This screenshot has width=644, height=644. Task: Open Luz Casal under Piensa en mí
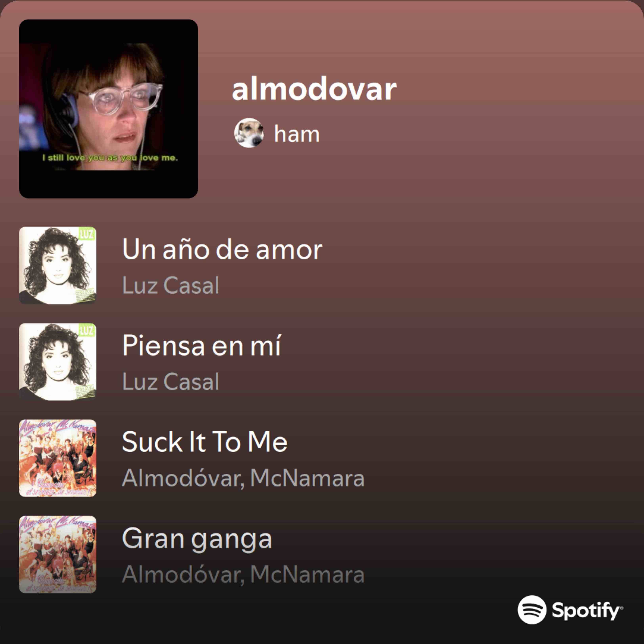tap(171, 382)
